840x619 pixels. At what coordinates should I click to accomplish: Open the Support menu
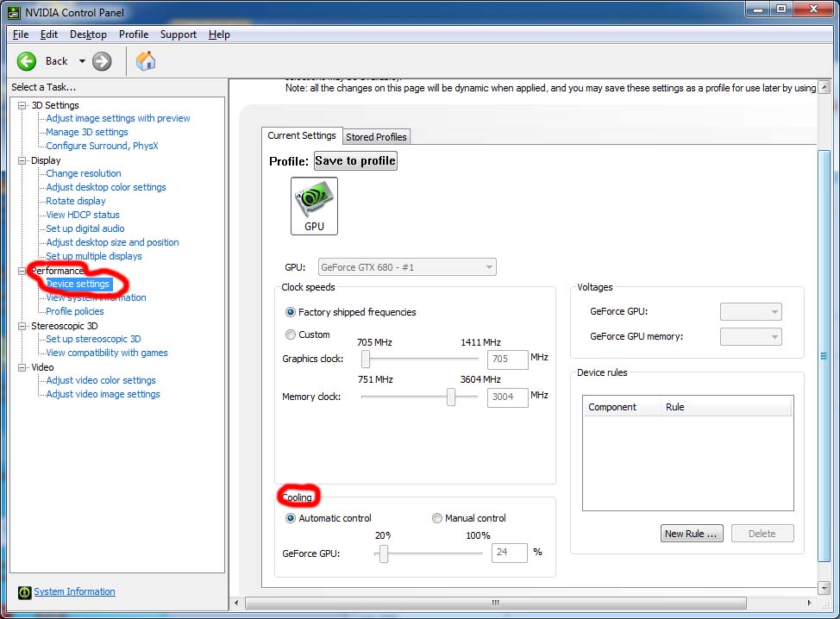pos(179,34)
